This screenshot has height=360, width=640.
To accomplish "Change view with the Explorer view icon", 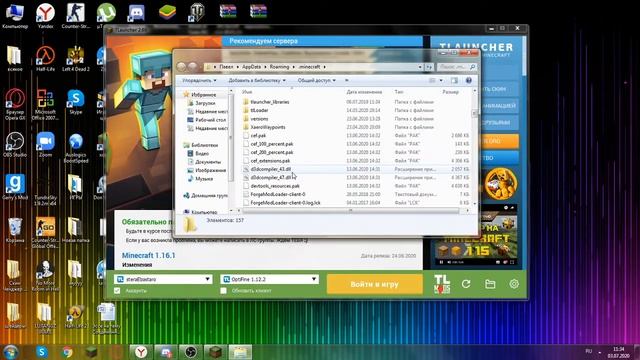I will [x=432, y=80].
